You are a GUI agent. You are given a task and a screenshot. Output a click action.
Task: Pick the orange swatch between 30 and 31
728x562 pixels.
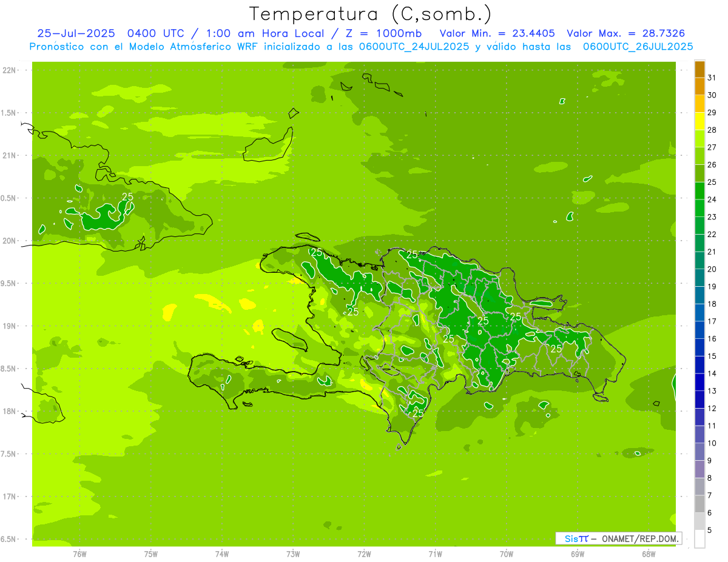click(x=699, y=86)
